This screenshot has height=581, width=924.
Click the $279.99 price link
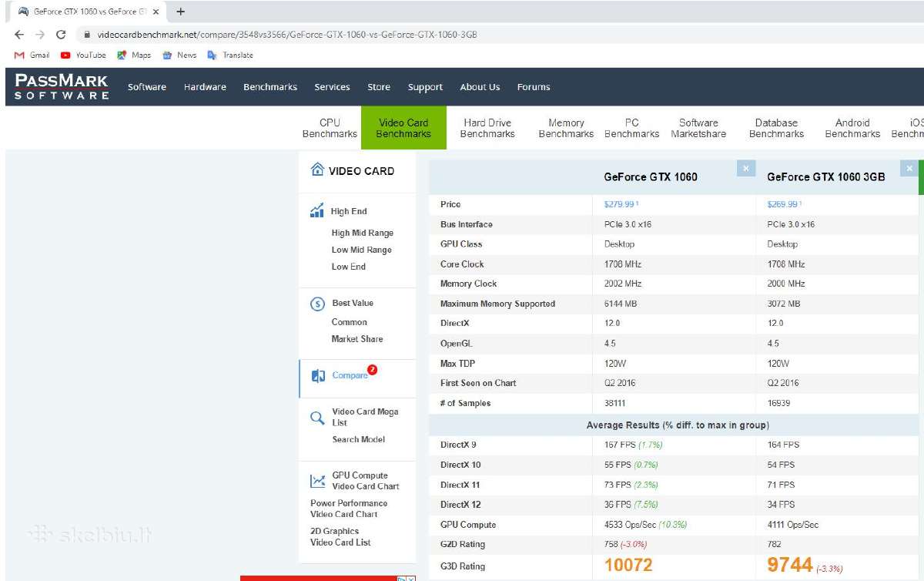click(621, 204)
